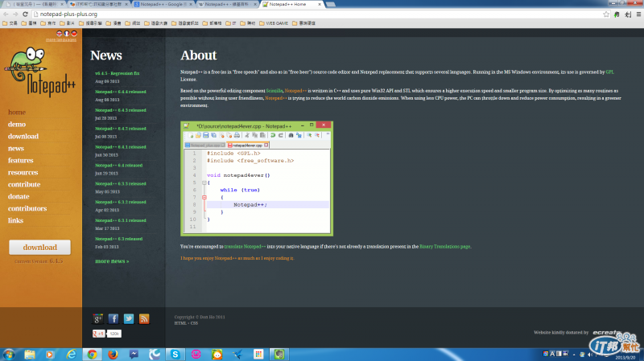
Task: Select the German flag language icon
Action: coord(74,34)
